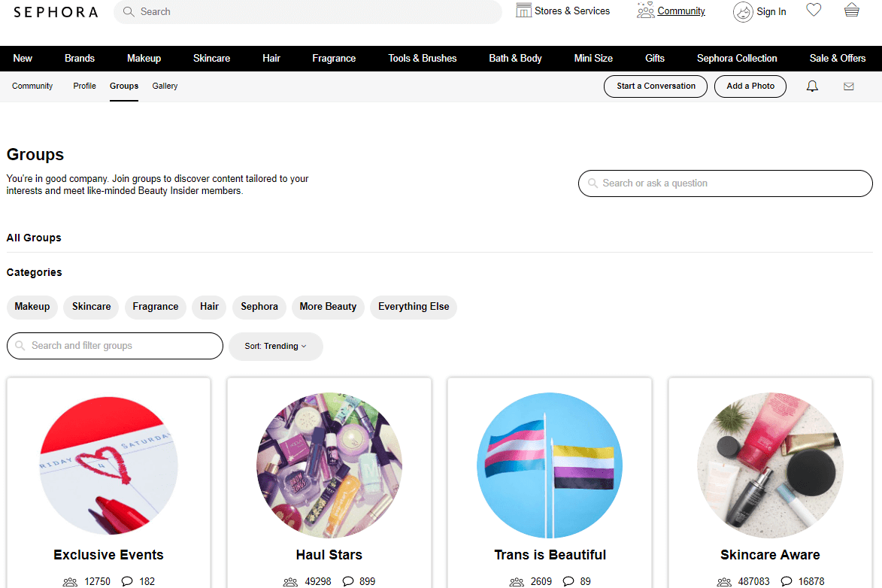Screen dimensions: 882x588
Task: Click the Haul Stars group thumbnail
Action: coord(329,465)
